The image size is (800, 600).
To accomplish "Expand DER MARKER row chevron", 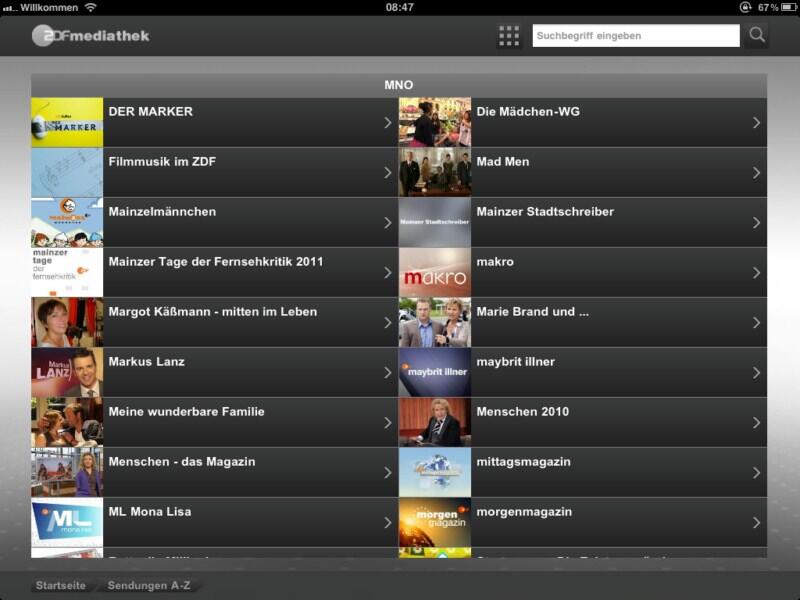I will tap(388, 122).
